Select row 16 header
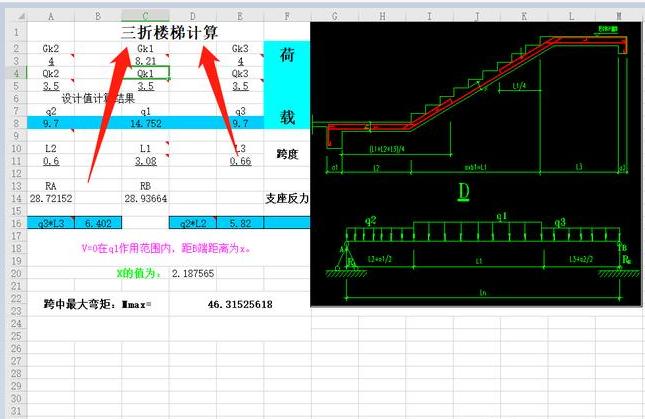Screen dimensions: 645x419 [x=16, y=223]
